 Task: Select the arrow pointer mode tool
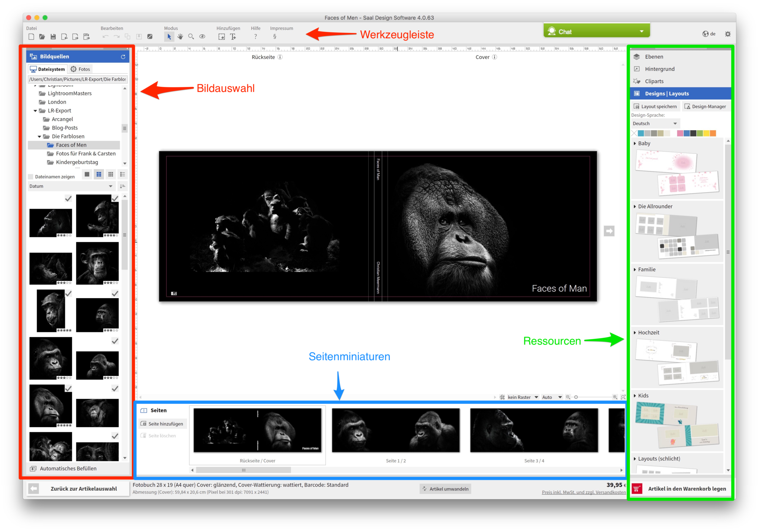[169, 37]
